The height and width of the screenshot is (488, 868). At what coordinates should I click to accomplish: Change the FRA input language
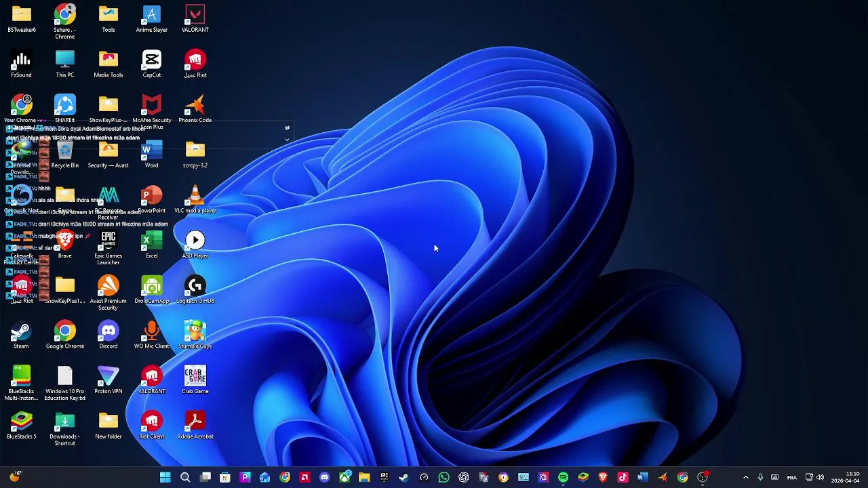pyautogui.click(x=791, y=478)
